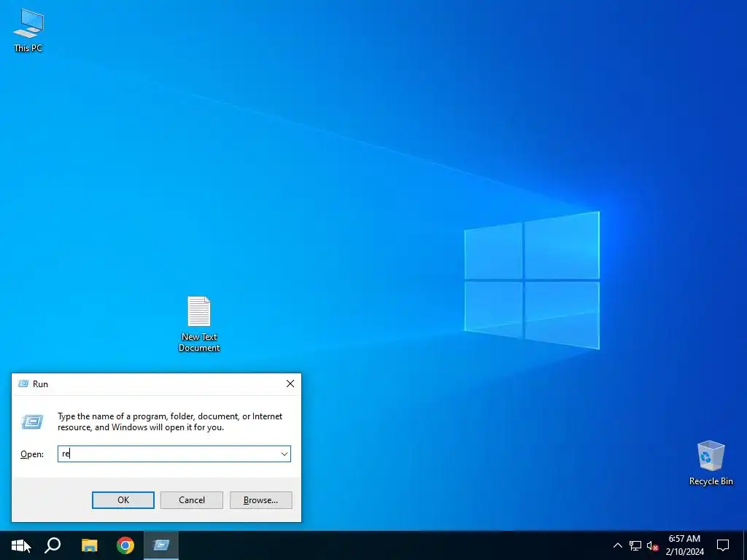Click Browse... in the Run dialog

pos(260,500)
